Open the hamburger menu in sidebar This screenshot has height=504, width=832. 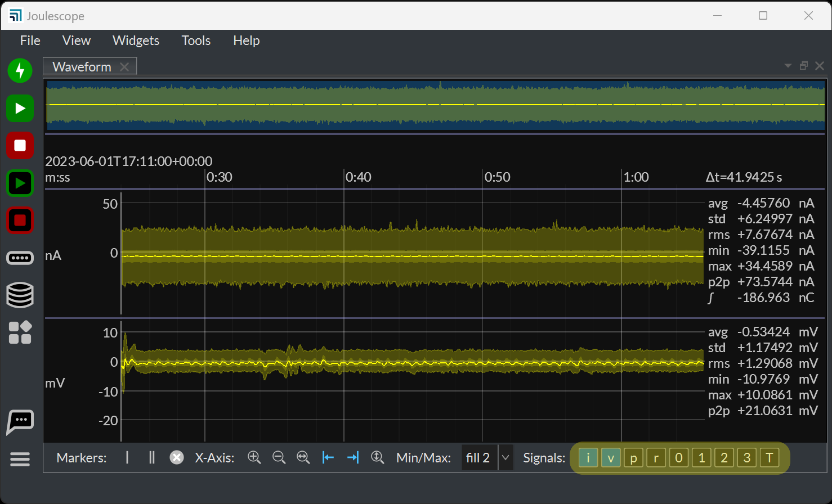20,460
